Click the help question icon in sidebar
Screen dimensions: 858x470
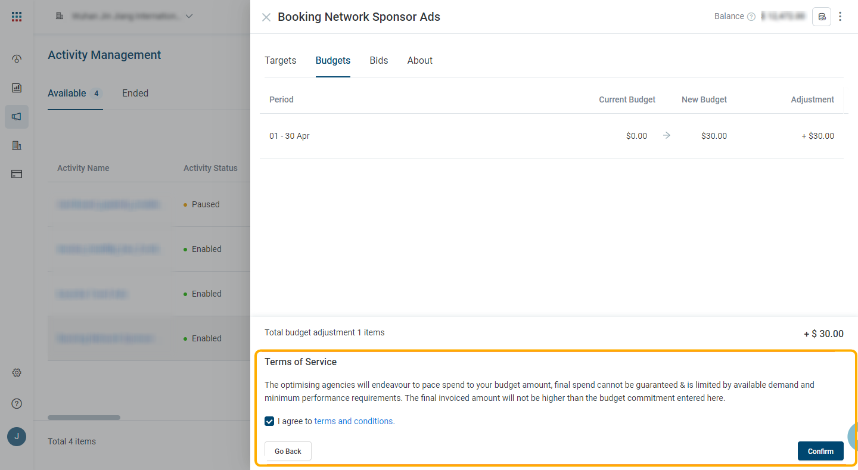pyautogui.click(x=17, y=403)
